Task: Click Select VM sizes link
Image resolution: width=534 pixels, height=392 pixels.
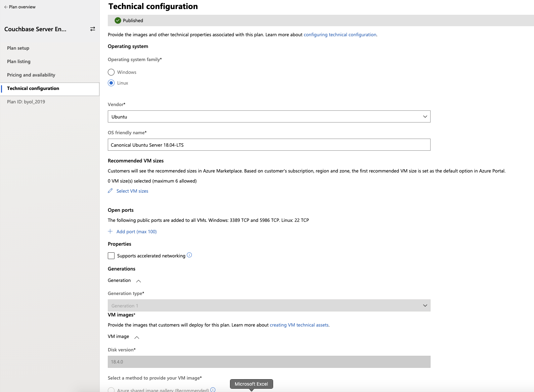Action: [132, 191]
